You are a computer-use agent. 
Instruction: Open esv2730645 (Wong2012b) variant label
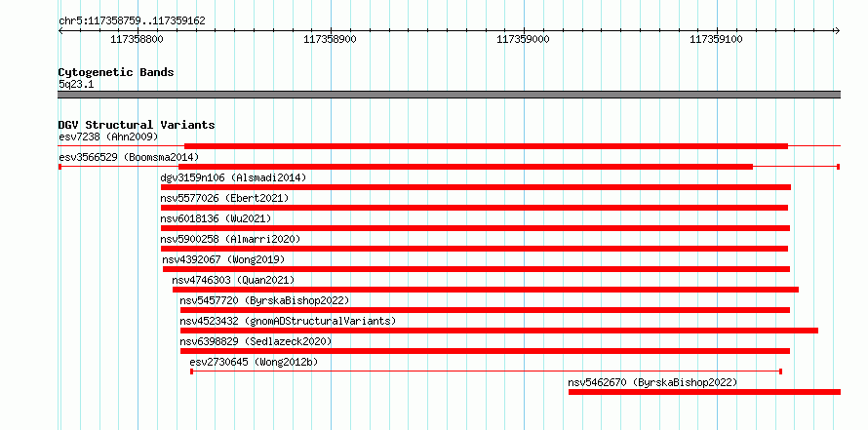[255, 362]
